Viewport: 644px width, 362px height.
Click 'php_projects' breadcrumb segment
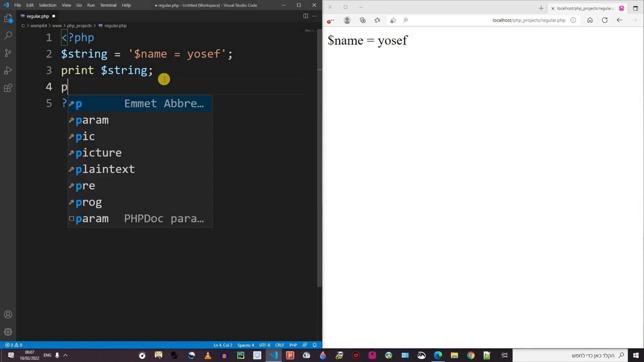[x=79, y=26]
